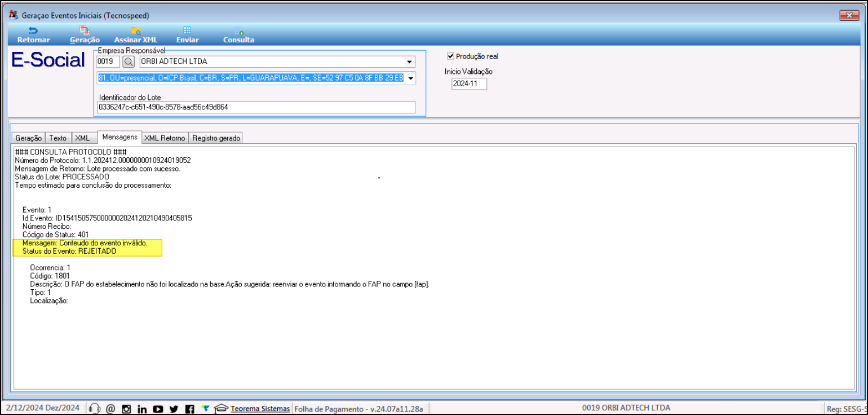The height and width of the screenshot is (415, 868).
Task: Switch to the Texto tab
Action: tap(58, 138)
